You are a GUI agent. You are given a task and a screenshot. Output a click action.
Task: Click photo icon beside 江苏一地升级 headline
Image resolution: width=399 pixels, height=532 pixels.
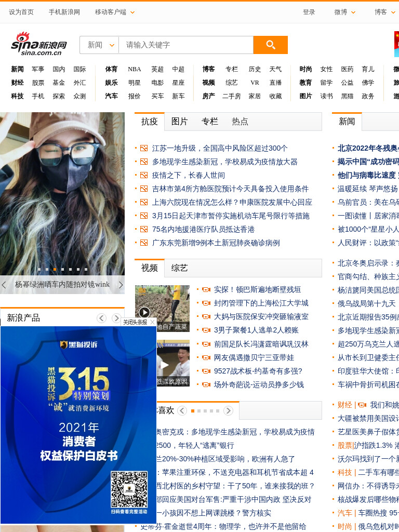pos(144,148)
